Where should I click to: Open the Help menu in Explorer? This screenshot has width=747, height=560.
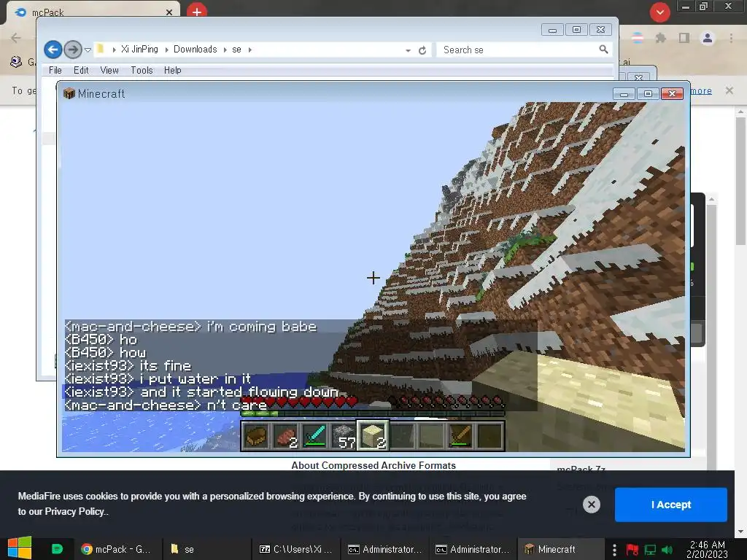pyautogui.click(x=172, y=71)
